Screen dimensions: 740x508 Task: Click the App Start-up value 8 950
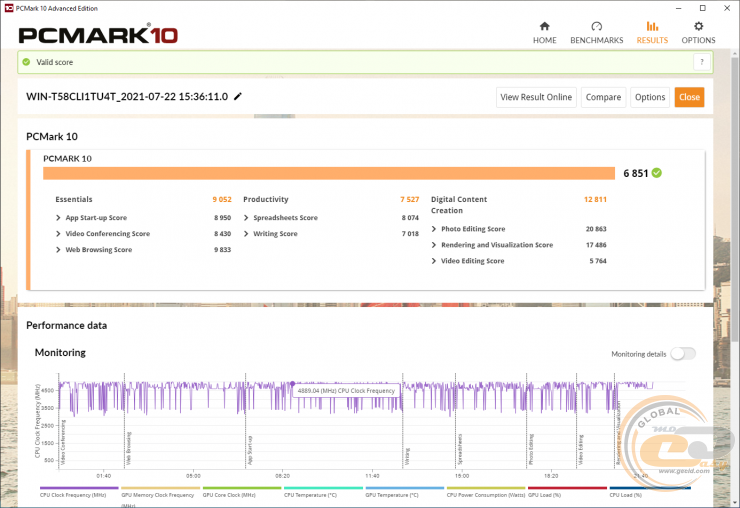(223, 218)
